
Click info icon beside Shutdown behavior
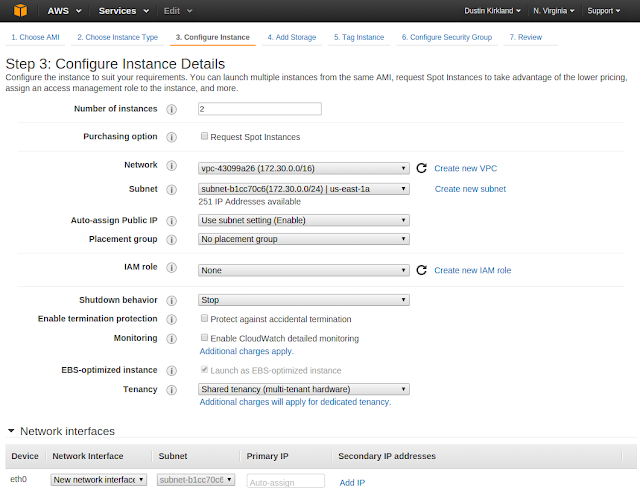171,301
